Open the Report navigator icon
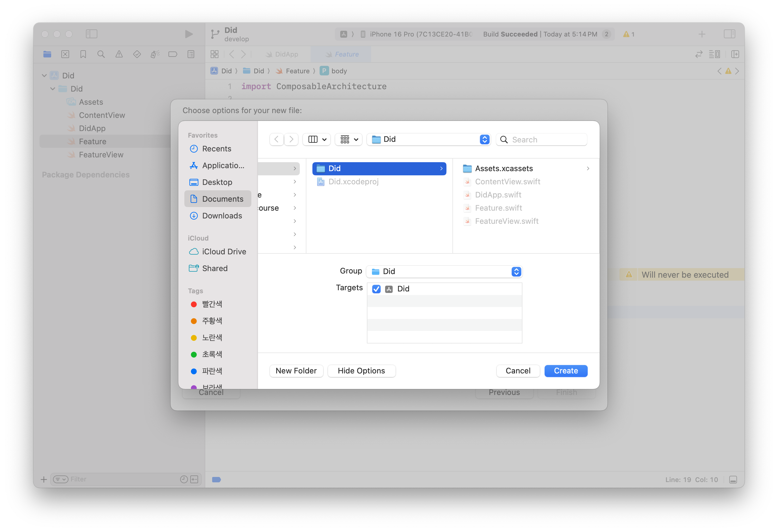 pyautogui.click(x=191, y=54)
